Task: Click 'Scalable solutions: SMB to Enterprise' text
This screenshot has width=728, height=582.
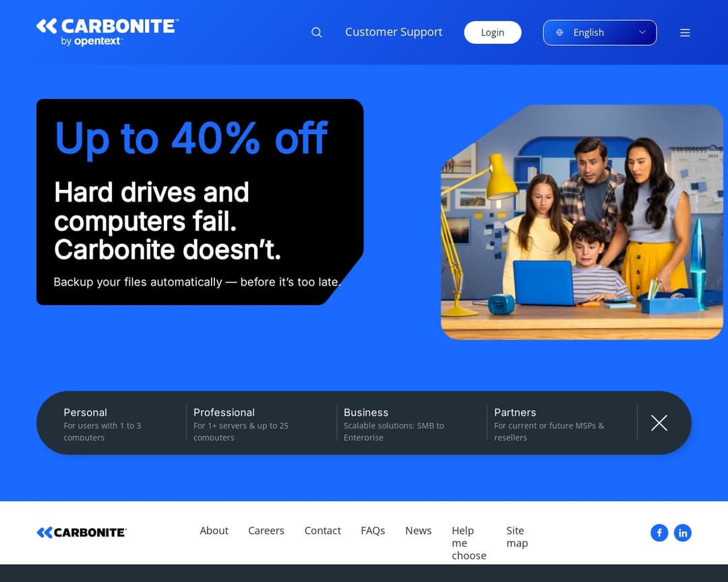Action: pos(394,431)
